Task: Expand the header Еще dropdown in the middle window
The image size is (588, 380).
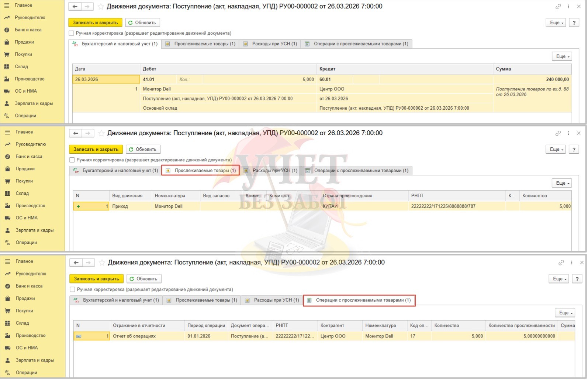Action: [x=556, y=150]
